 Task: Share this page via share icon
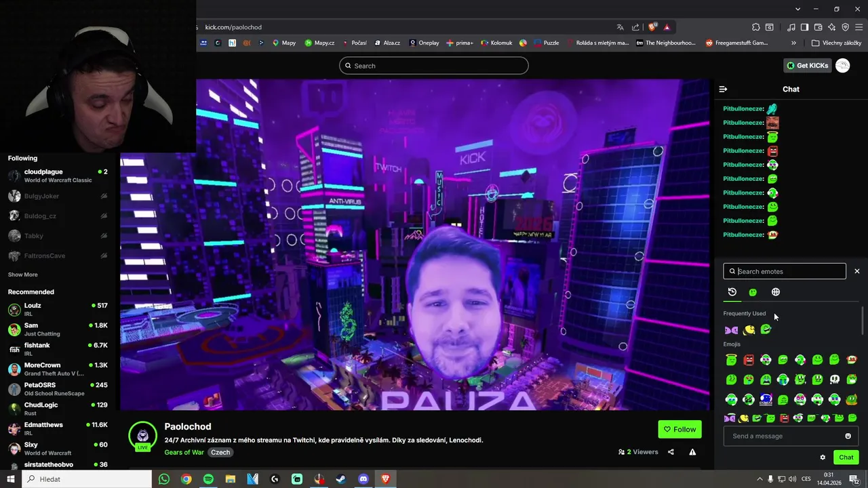click(635, 27)
